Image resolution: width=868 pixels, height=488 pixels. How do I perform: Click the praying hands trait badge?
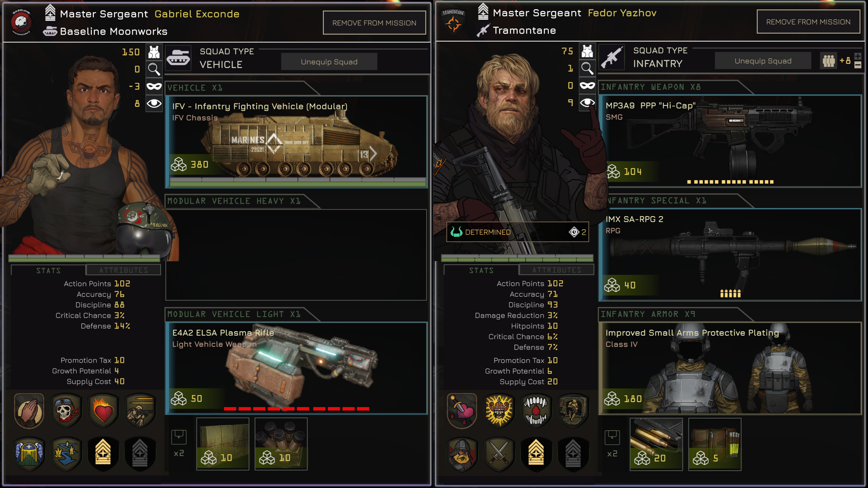[29, 410]
